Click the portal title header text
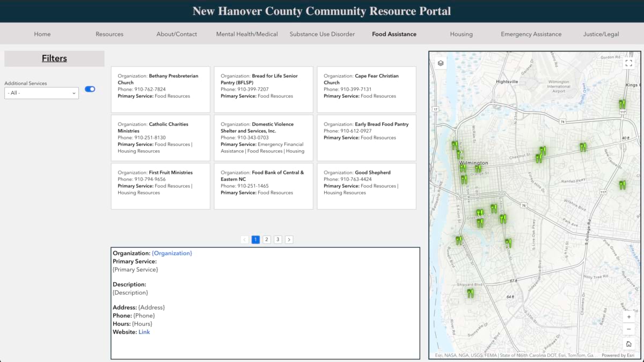This screenshot has width=644, height=362. [x=322, y=11]
